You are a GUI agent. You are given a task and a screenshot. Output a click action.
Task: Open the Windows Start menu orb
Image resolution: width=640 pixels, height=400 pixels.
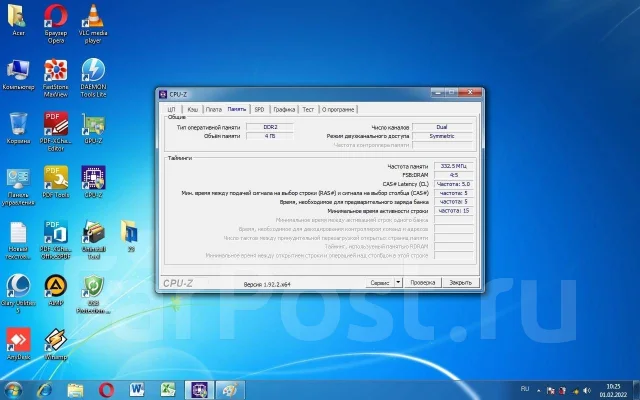point(13,390)
